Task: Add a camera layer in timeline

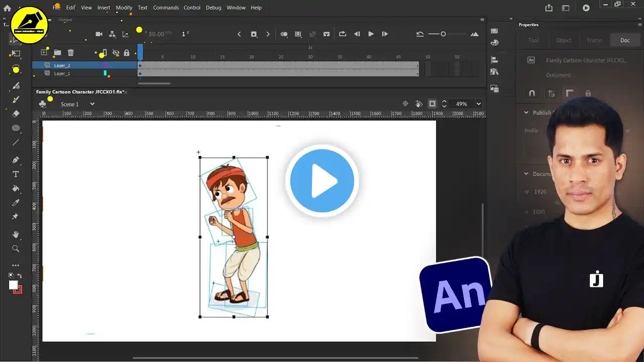Action: [99, 34]
